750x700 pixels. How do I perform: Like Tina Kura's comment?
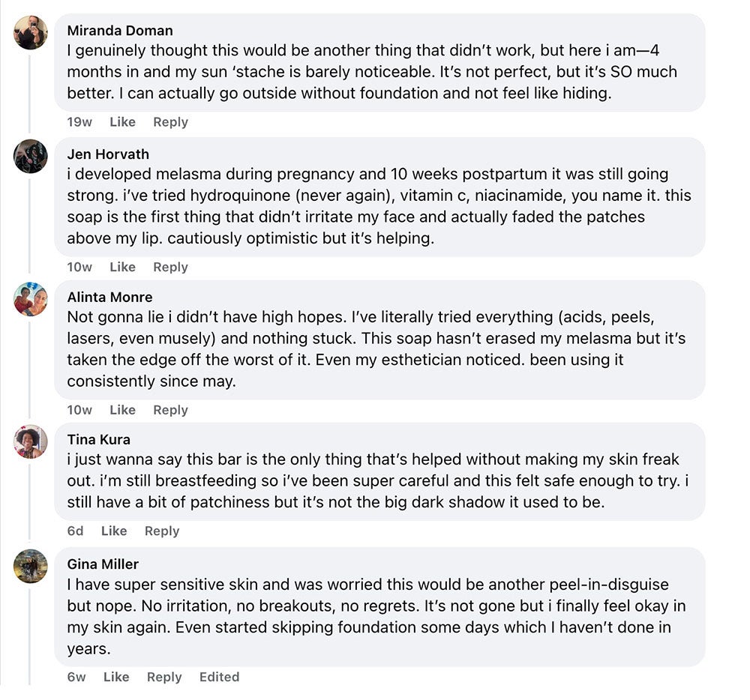tap(114, 531)
